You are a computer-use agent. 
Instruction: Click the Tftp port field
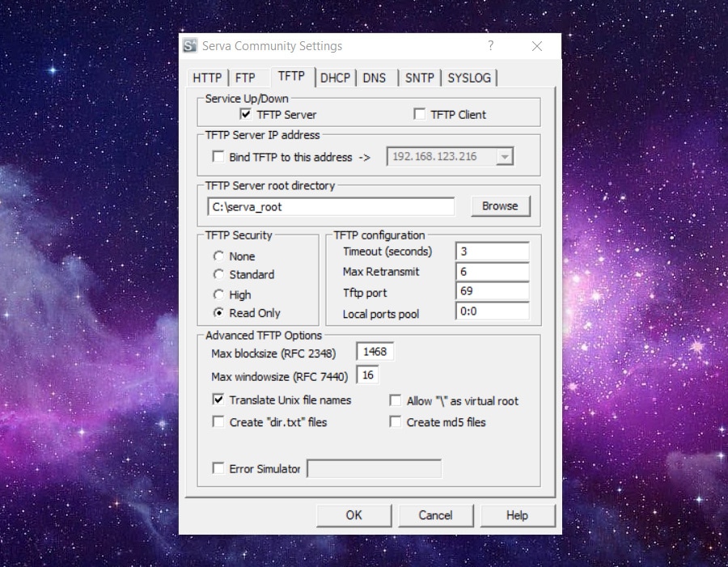click(x=493, y=291)
